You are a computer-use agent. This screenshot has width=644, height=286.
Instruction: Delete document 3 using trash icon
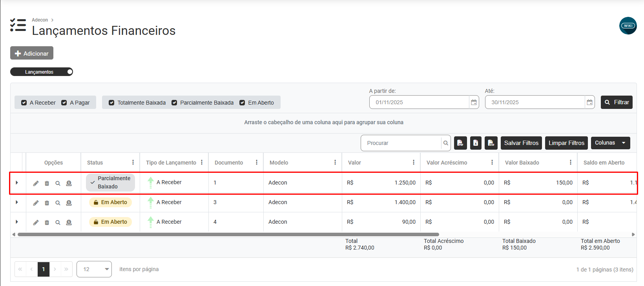pos(47,203)
